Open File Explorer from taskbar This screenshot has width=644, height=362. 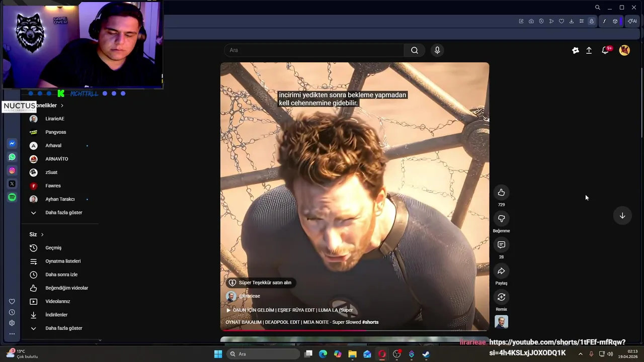(x=352, y=354)
